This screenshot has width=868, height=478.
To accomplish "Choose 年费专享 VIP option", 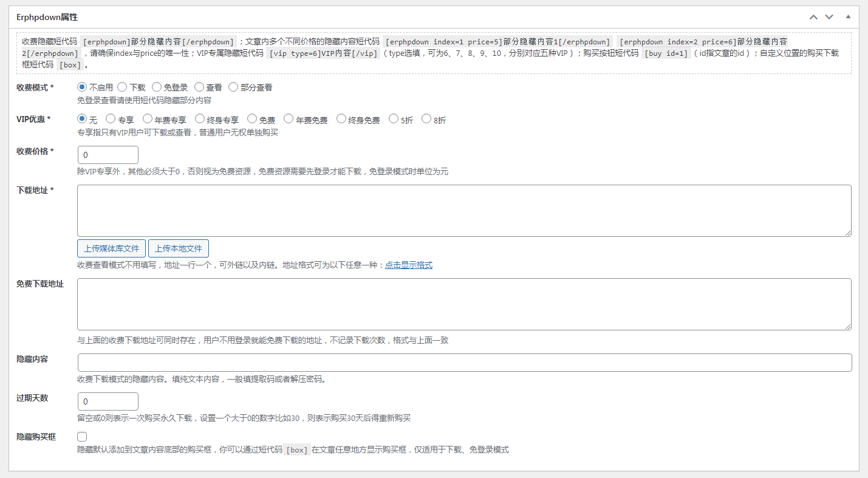I will point(147,119).
